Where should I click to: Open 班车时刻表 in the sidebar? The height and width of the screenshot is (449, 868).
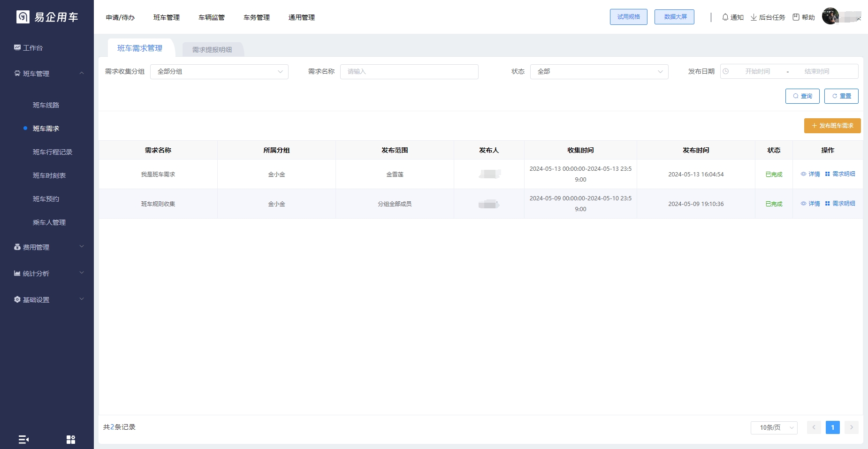[49, 175]
